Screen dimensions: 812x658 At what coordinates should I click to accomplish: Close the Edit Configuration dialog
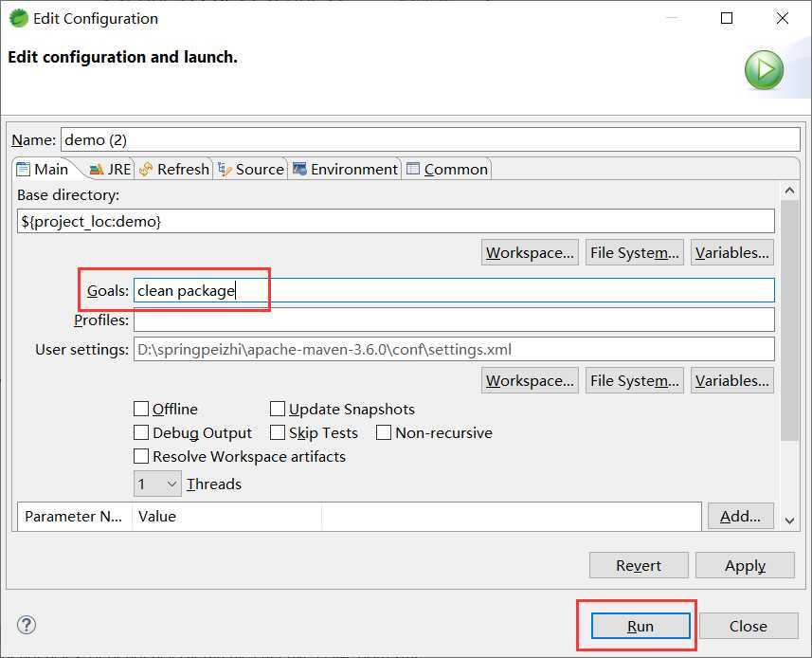(x=749, y=626)
